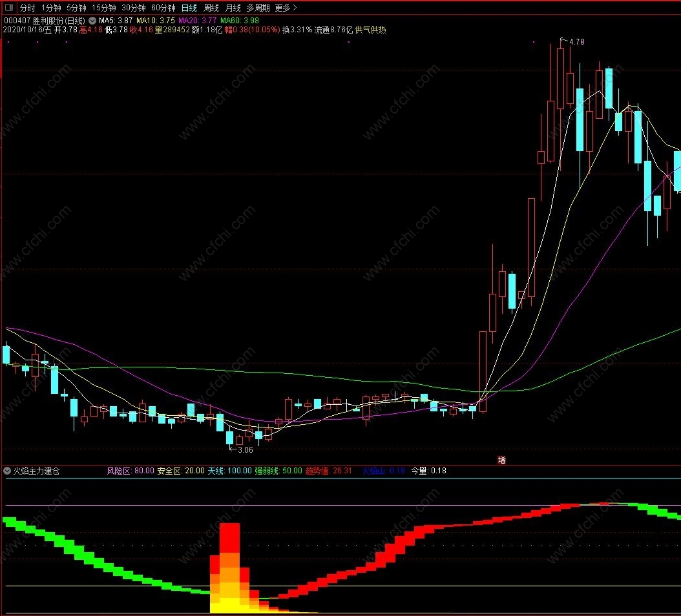681x616 pixels.
Task: Open the 60分钟 chart period
Action: click(x=163, y=8)
